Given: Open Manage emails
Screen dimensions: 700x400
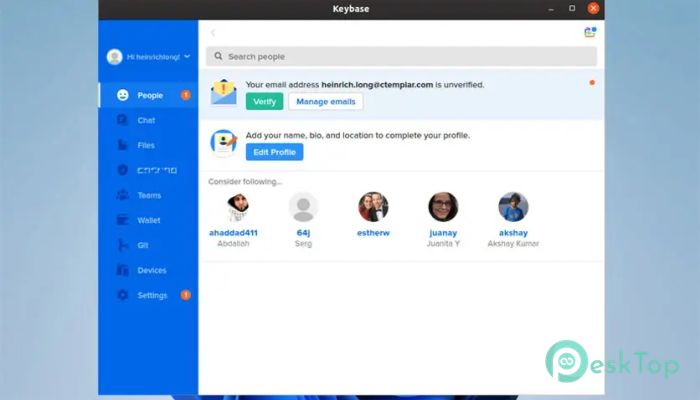Looking at the screenshot, I should [326, 101].
